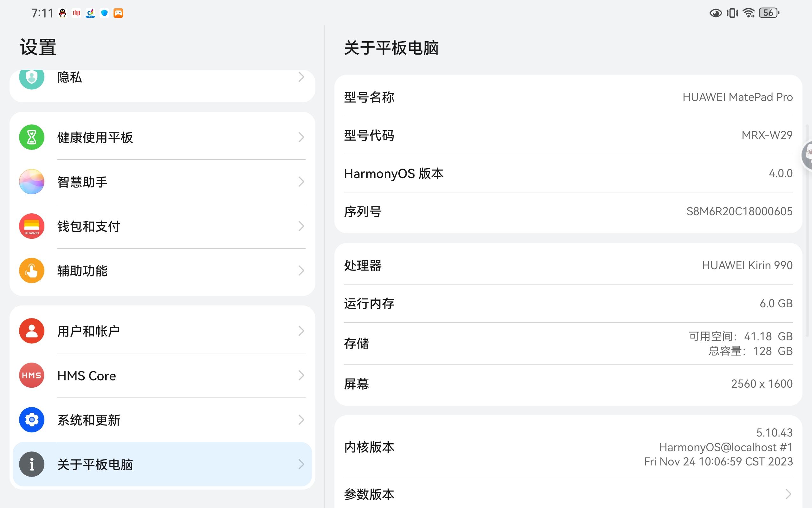The width and height of the screenshot is (812, 508).
Task: Tap kernel version 5.10.43
Action: (775, 432)
